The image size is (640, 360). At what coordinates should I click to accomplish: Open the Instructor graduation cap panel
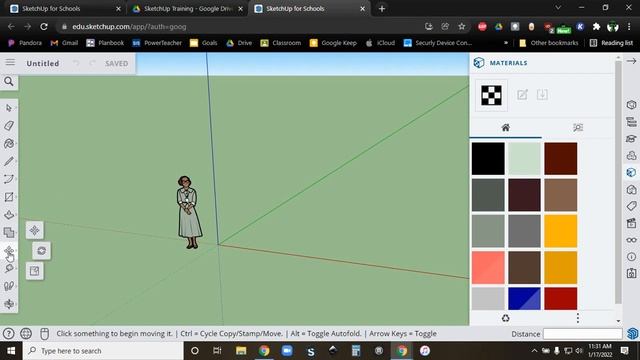pos(631,139)
